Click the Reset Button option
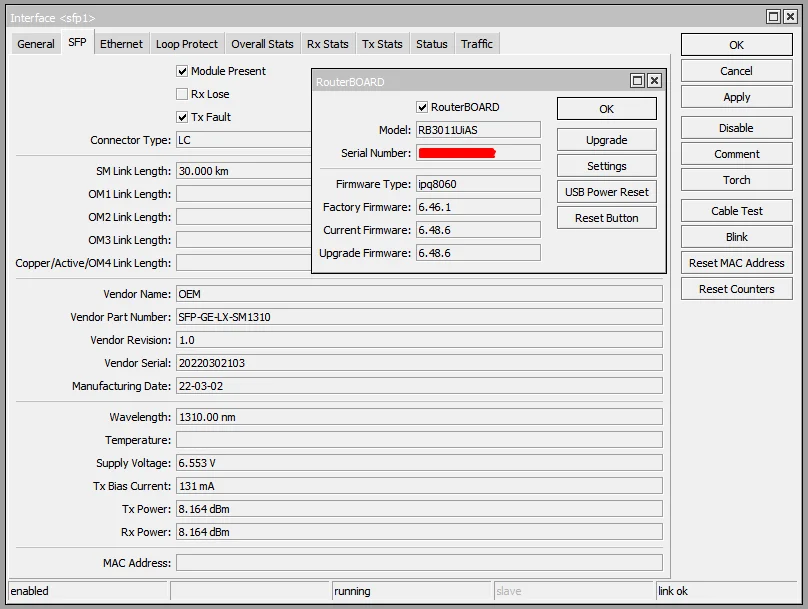This screenshot has width=808, height=609. [607, 218]
